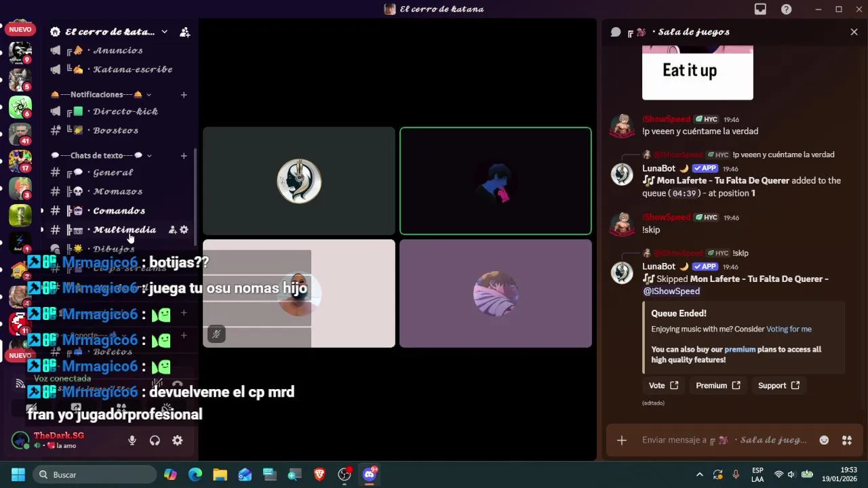
Task: Open the Discord help icon
Action: click(787, 9)
